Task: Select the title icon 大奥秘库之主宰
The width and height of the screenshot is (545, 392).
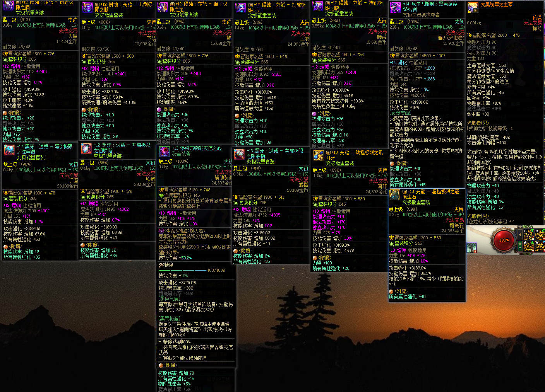Action: [x=473, y=7]
